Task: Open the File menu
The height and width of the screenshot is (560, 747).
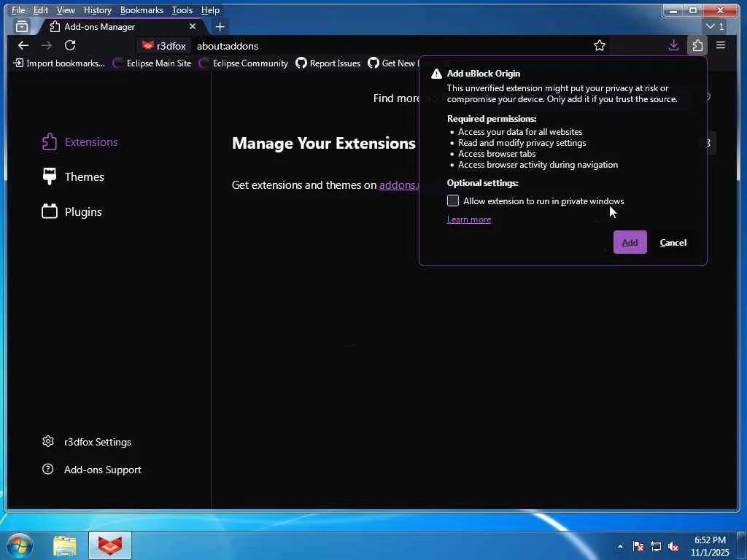Action: tap(18, 10)
